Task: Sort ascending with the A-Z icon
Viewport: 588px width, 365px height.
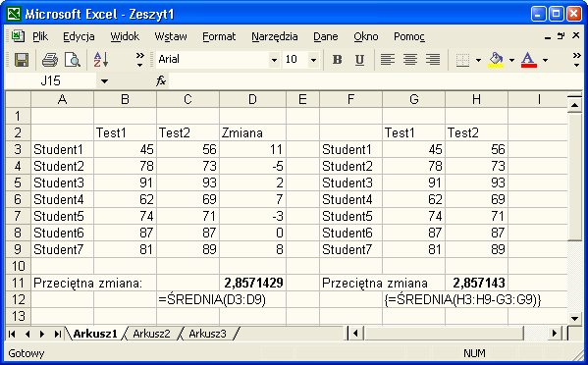Action: point(101,60)
